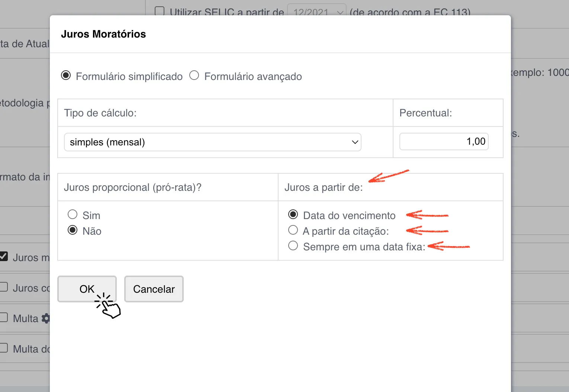Click the Cancelar button

tap(154, 289)
